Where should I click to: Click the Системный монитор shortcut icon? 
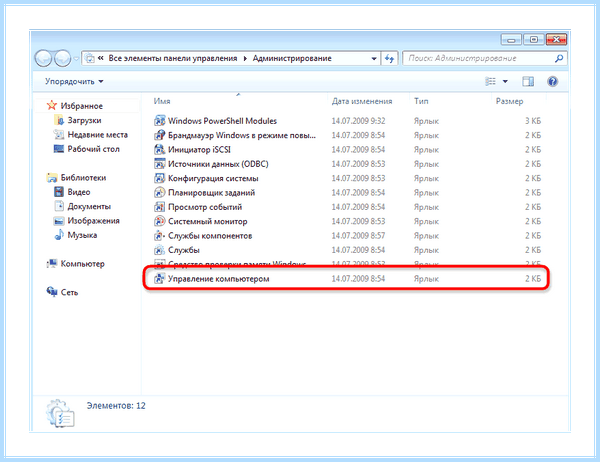tap(159, 221)
